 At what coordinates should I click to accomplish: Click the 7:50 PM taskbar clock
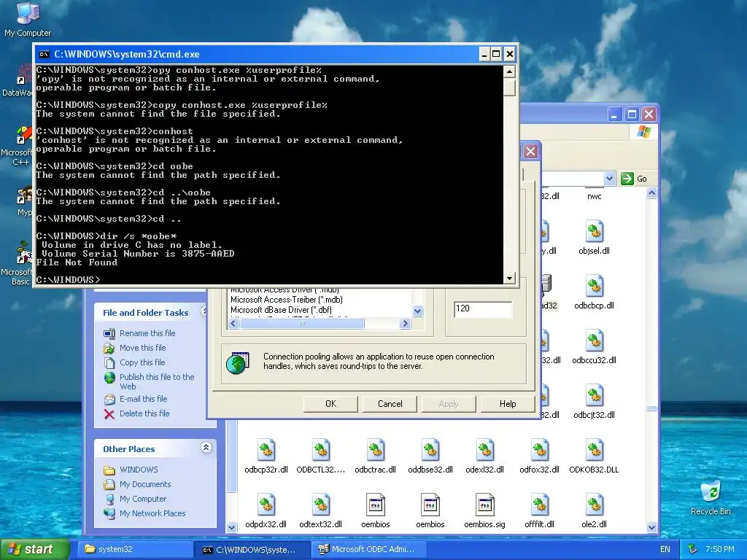[719, 549]
